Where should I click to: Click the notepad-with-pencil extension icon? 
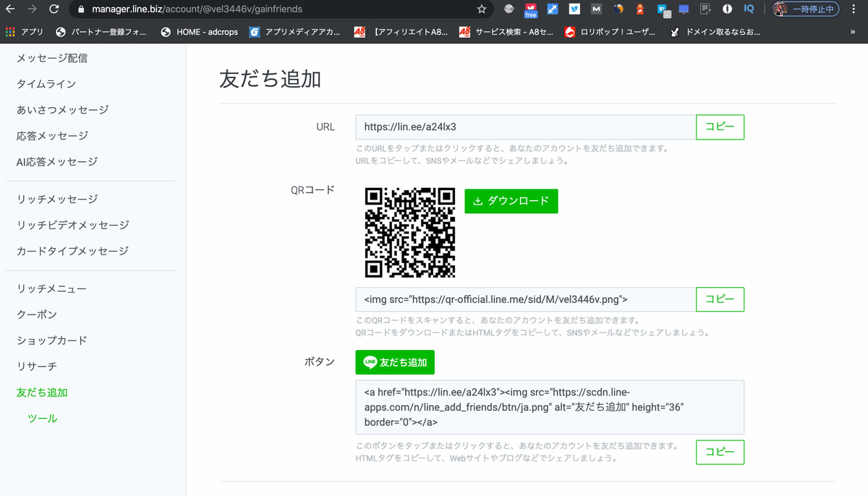click(x=705, y=9)
